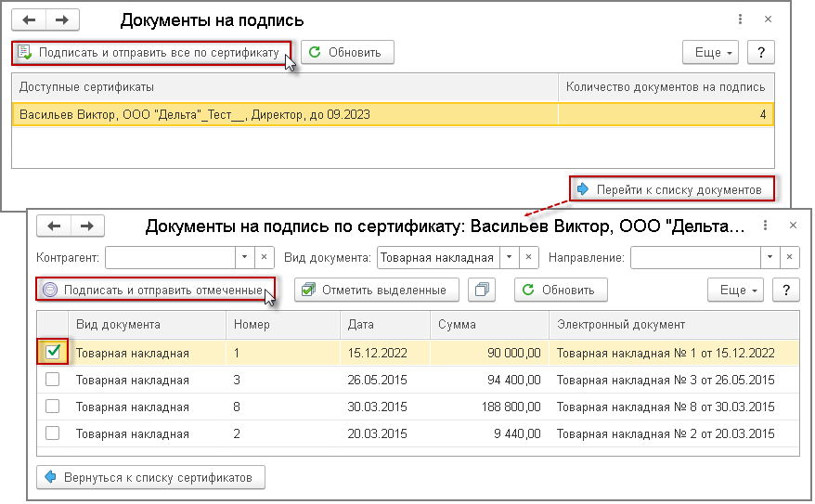Go forward in the Документы на подпись window
Viewport: 815px width, 504px height.
click(62, 20)
